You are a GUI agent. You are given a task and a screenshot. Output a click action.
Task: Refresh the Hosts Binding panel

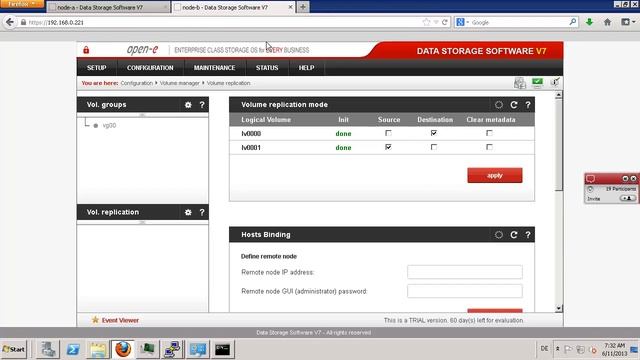[x=513, y=235]
